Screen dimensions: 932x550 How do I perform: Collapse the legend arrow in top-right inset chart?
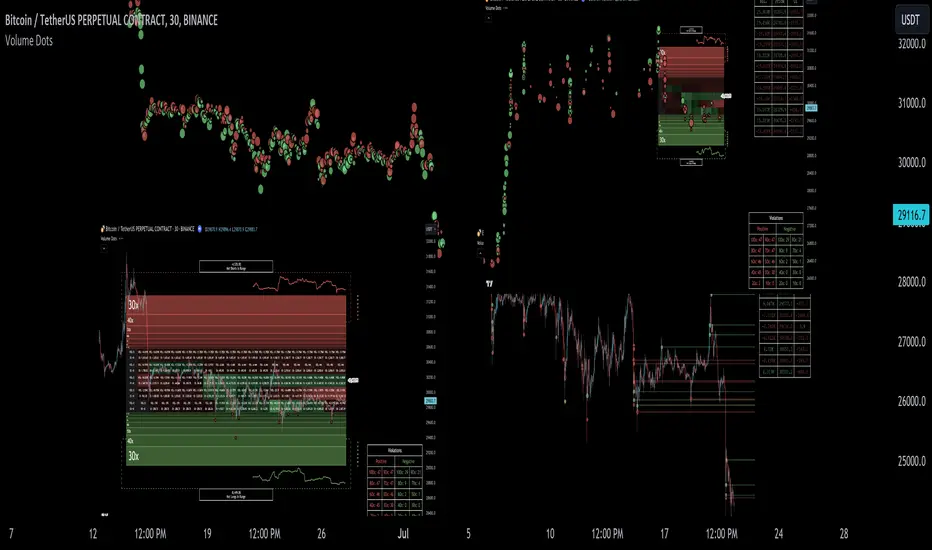[490, 19]
